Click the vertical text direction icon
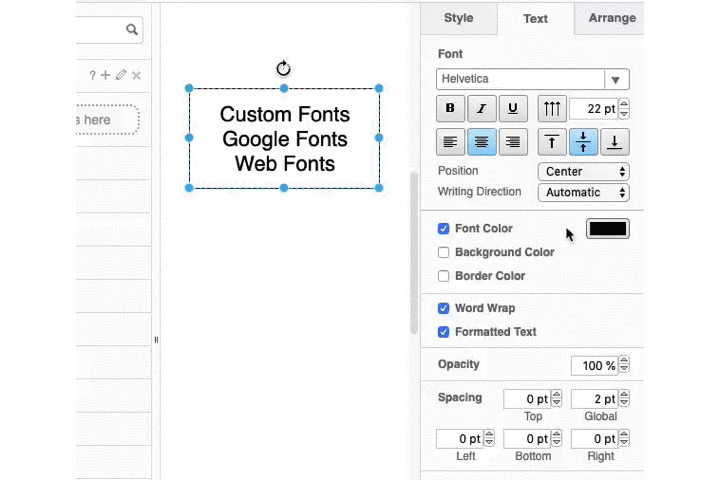 point(552,108)
